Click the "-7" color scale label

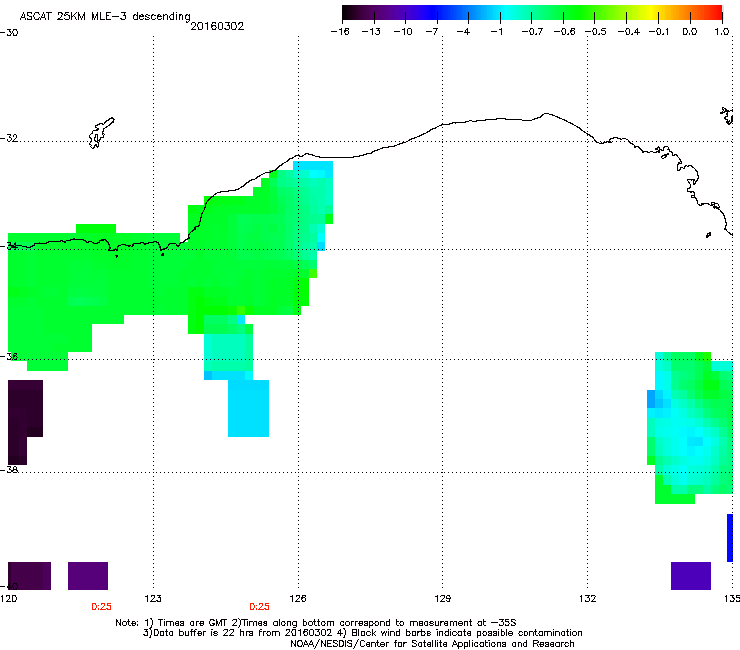coord(432,32)
